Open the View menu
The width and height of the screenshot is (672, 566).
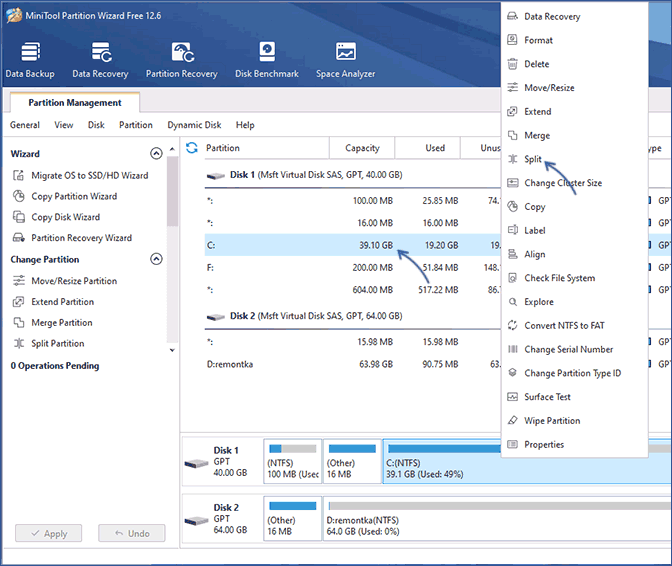63,125
